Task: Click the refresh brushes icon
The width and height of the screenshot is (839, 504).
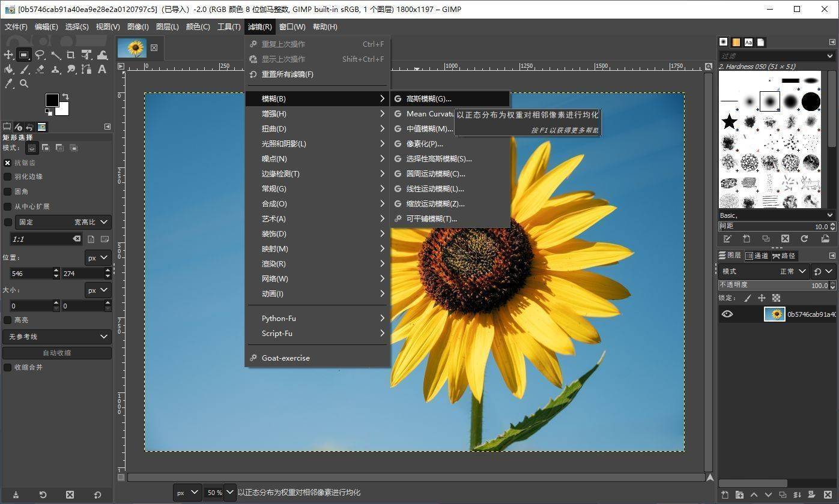Action: pos(804,239)
